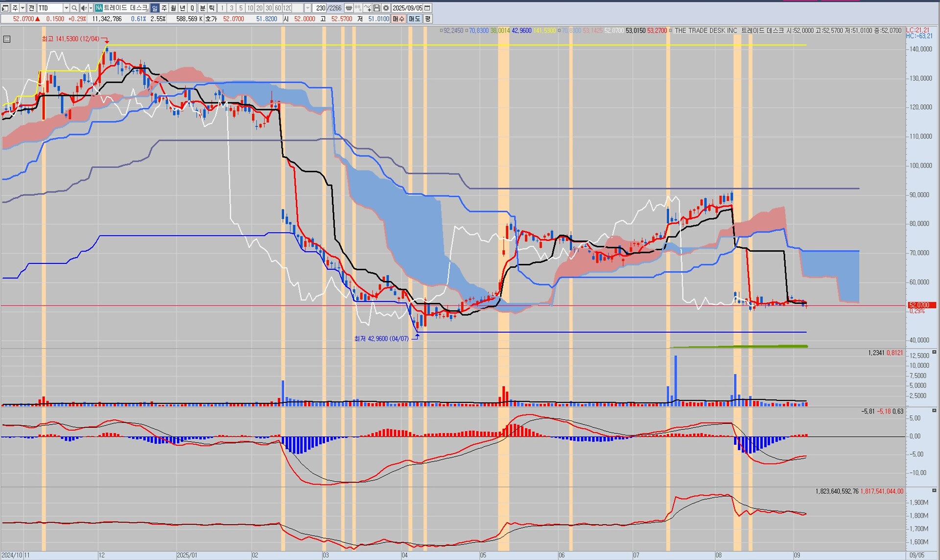
Task: Click the 매수 buy button
Action: 399,19
